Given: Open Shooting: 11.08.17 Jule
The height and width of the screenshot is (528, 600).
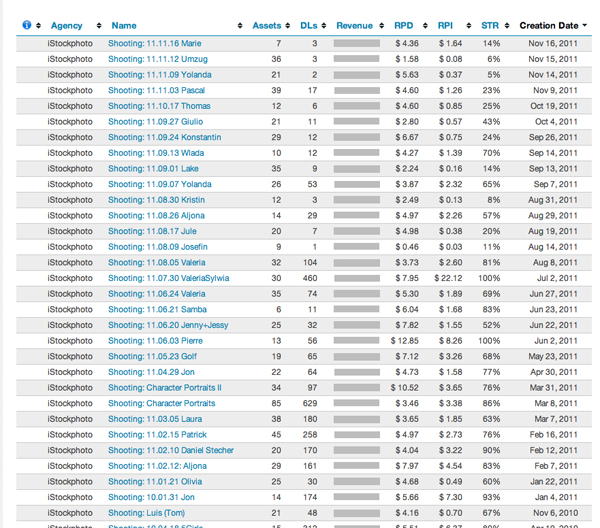Looking at the screenshot, I should [152, 231].
